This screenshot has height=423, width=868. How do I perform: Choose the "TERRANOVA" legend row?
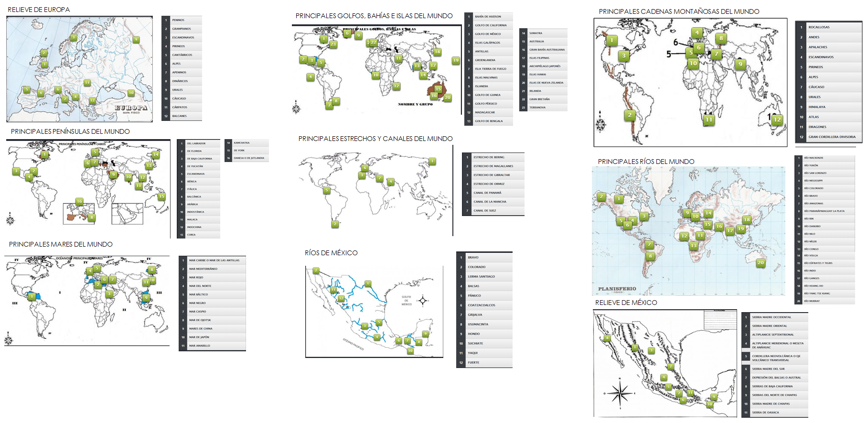click(544, 108)
